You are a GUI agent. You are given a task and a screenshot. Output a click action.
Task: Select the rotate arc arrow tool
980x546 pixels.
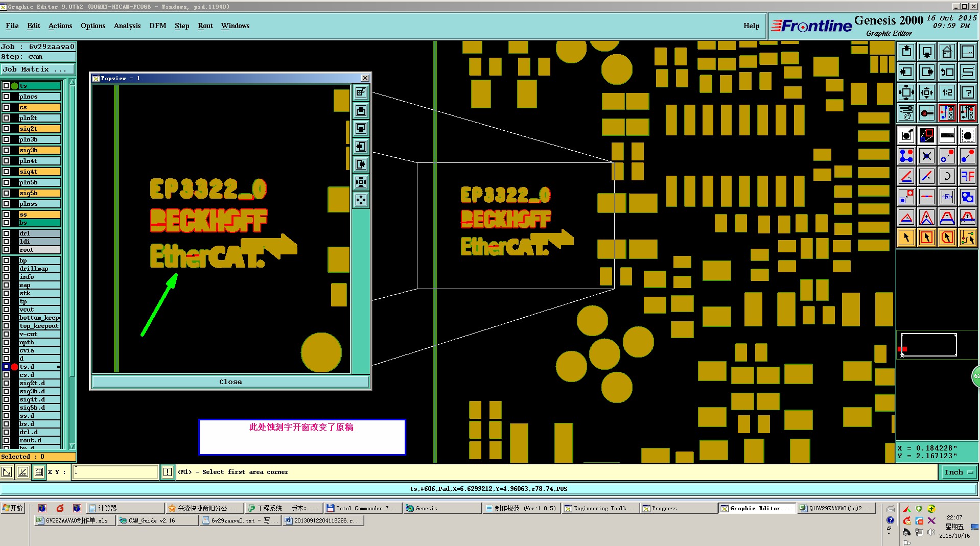tap(947, 176)
